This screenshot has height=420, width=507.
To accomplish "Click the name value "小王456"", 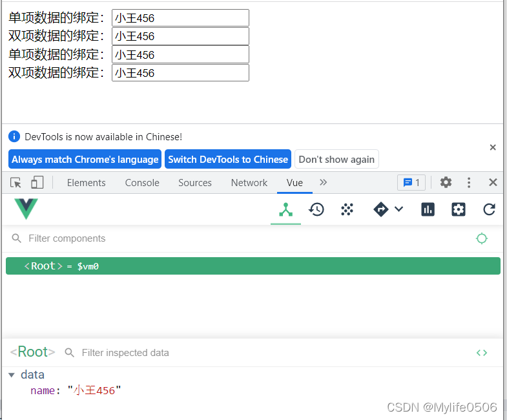I will [x=94, y=390].
